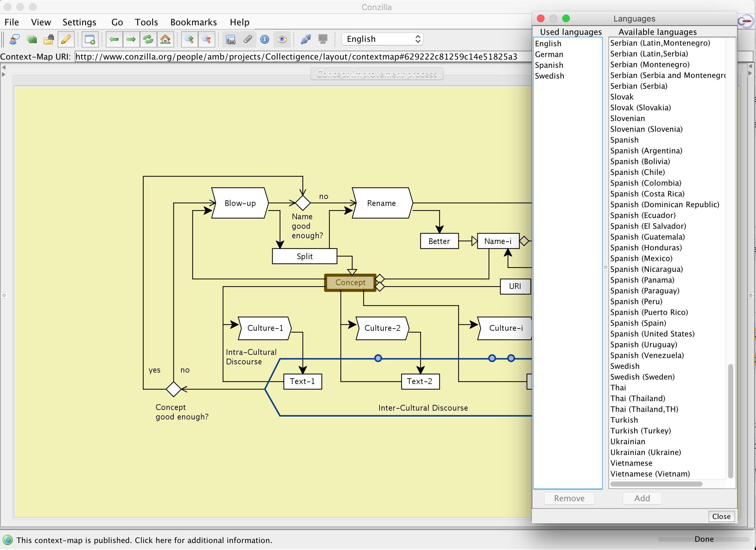Click the green forward arrow icon

coord(131,39)
